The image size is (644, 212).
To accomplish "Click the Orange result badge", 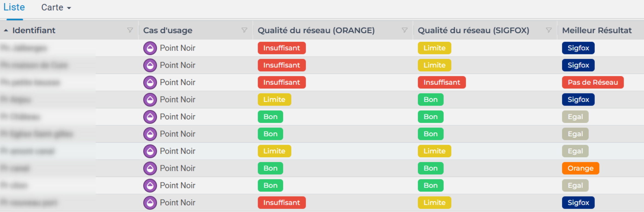I will [580, 168].
